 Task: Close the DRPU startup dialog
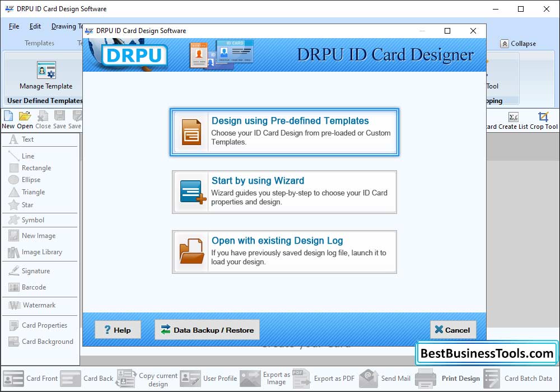click(473, 31)
